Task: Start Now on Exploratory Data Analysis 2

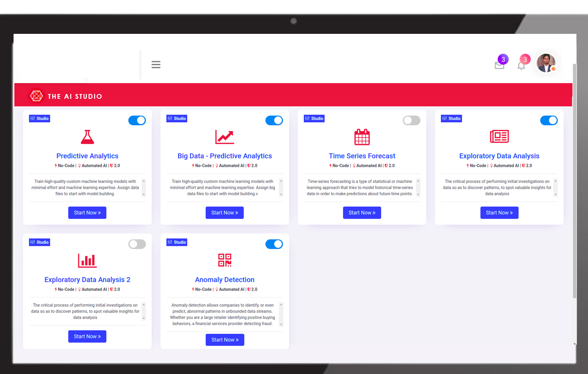Action: tap(87, 337)
